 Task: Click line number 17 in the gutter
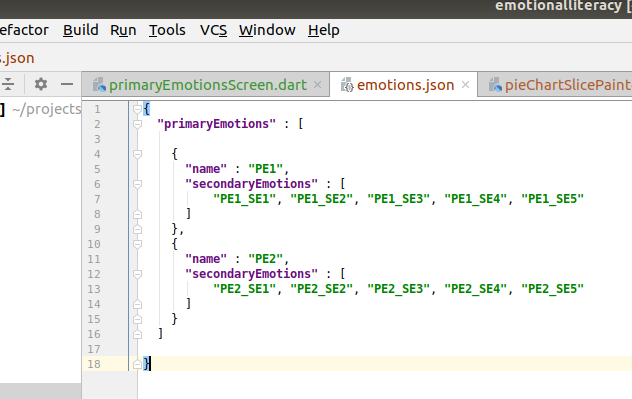(94, 349)
